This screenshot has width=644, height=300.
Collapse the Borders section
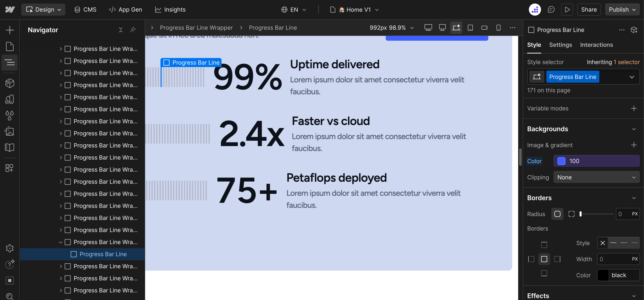point(634,198)
